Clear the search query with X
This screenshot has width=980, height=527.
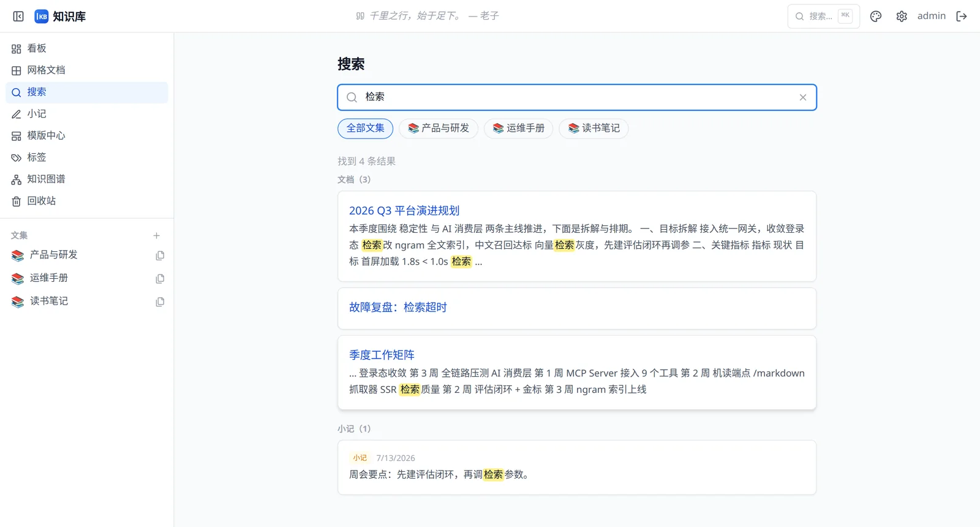[x=803, y=97]
